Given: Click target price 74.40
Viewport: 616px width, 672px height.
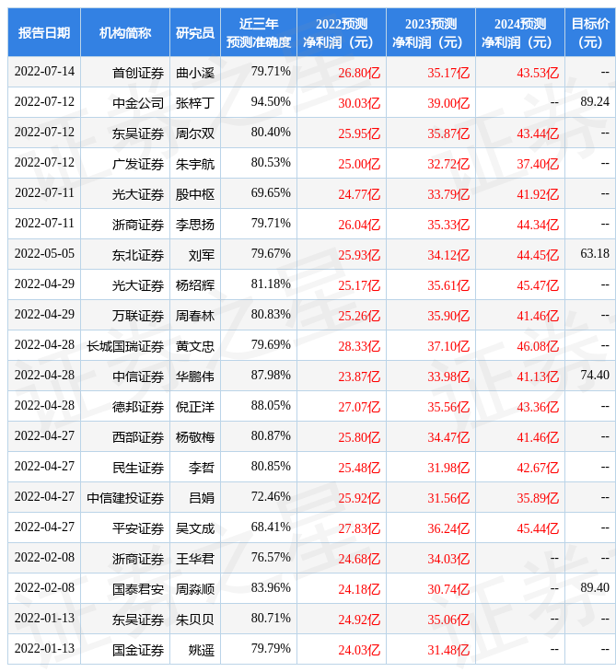Looking at the screenshot, I should pos(595,376).
